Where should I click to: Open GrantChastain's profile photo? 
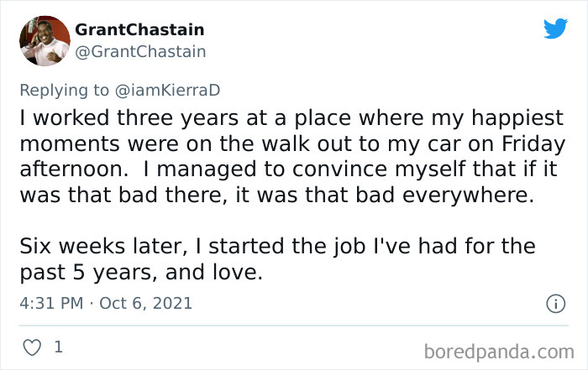tap(43, 40)
